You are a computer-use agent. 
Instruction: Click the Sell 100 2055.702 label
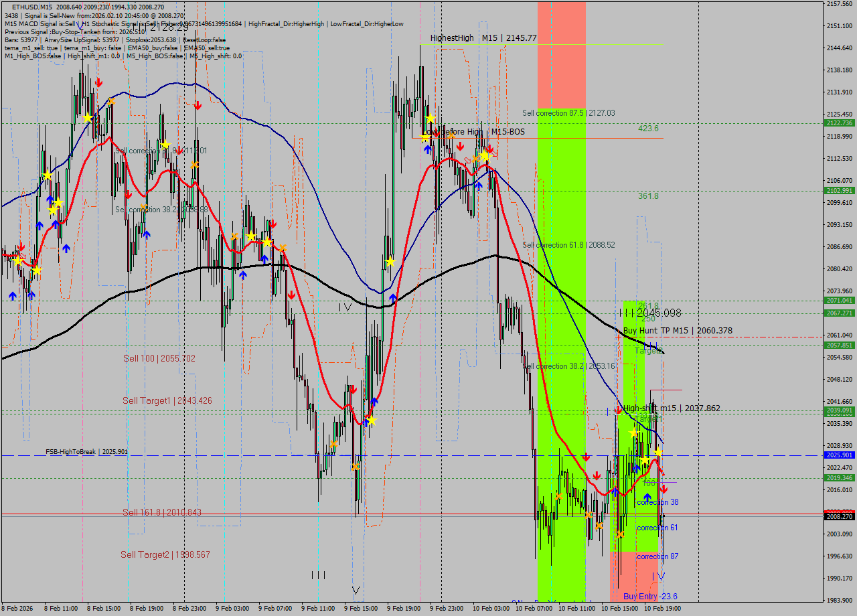pos(159,359)
